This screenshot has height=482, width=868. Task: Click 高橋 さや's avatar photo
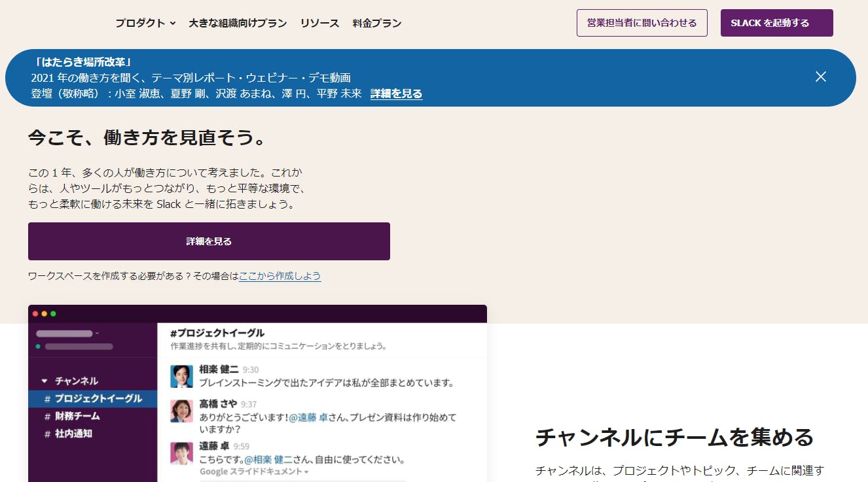(181, 411)
